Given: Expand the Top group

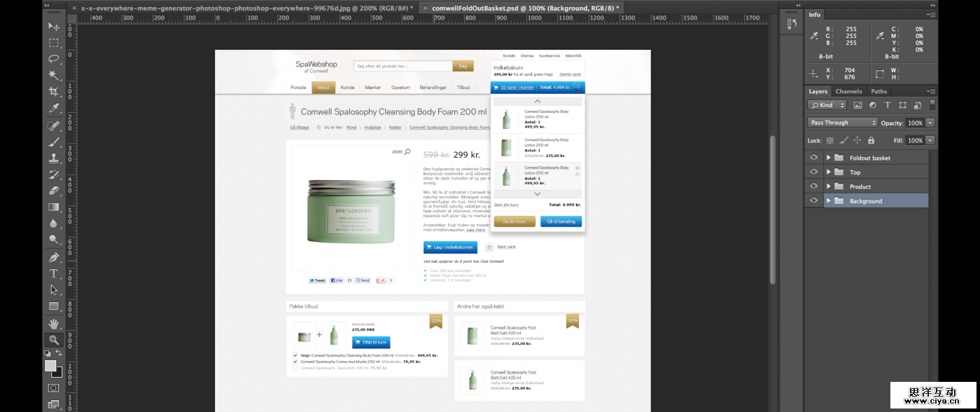Looking at the screenshot, I should [x=829, y=172].
